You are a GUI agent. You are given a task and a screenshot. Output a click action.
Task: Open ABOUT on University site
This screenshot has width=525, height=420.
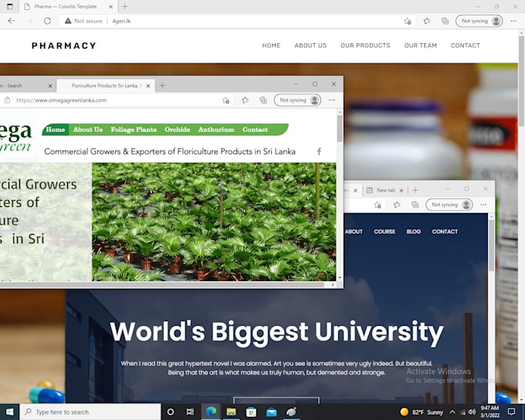coord(354,232)
